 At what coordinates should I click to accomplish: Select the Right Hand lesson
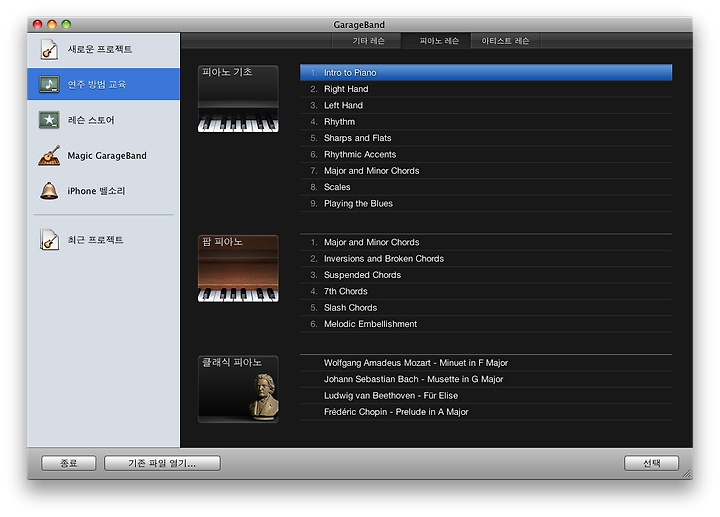point(486,89)
